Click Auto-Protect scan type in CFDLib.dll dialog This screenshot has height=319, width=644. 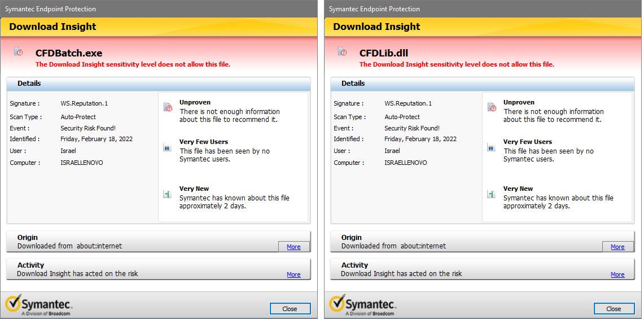[402, 117]
